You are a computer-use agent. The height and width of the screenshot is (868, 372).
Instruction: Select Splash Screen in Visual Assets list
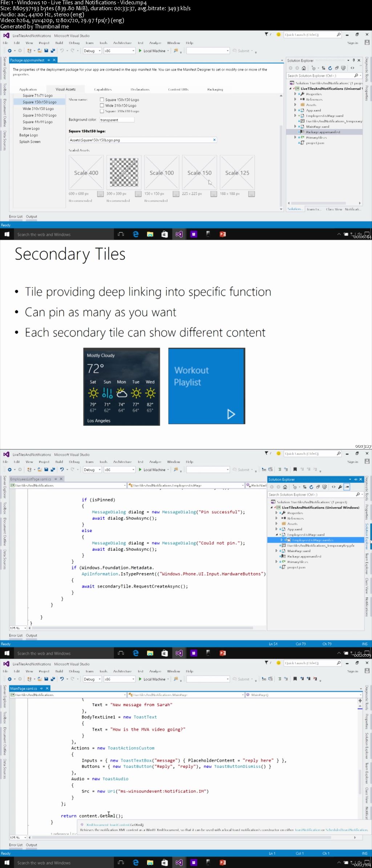point(30,142)
